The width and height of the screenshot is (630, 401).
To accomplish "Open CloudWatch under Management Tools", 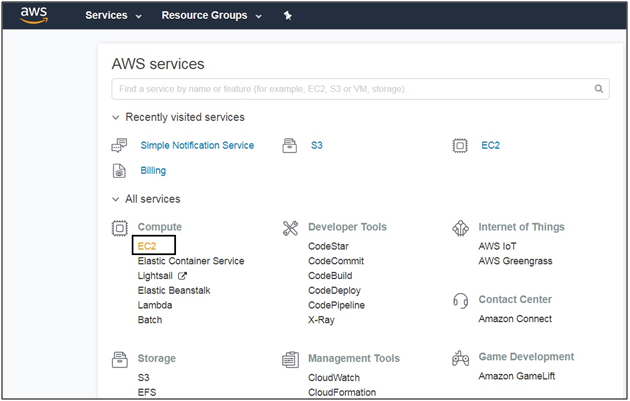I will coord(336,379).
